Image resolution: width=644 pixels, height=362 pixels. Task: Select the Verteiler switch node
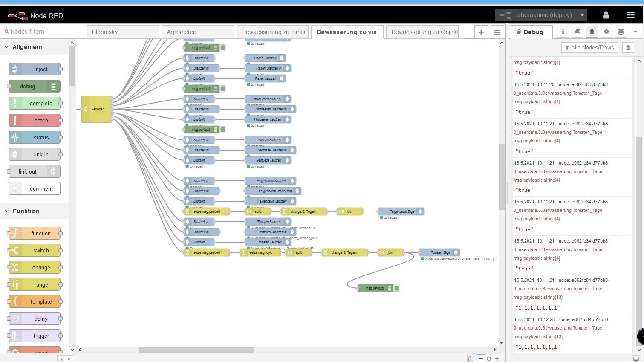pyautogui.click(x=97, y=109)
